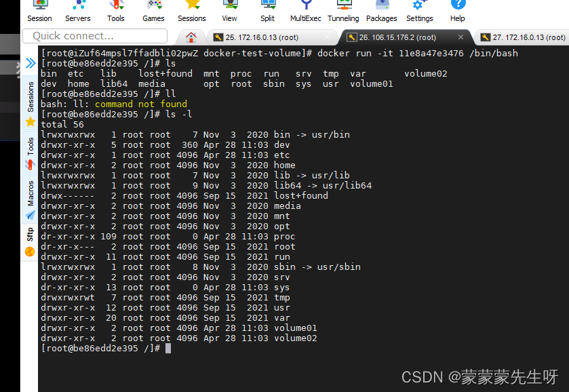
Task: Open the Session toolbar item
Action: click(39, 12)
